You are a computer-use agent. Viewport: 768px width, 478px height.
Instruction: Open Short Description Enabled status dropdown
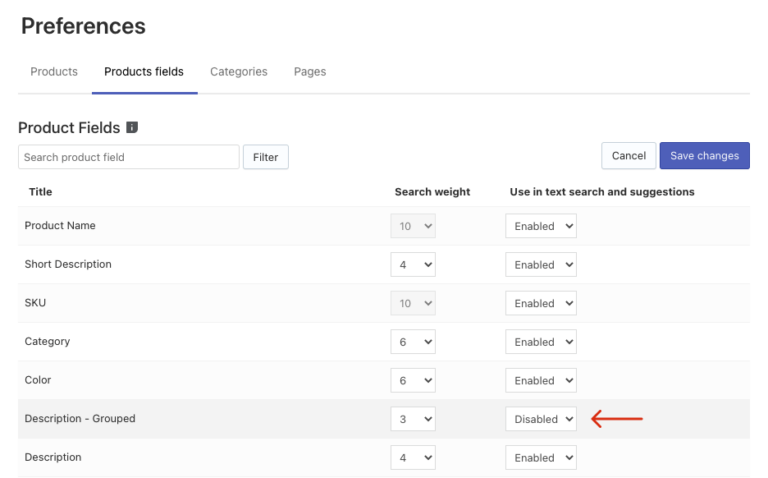[541, 264]
